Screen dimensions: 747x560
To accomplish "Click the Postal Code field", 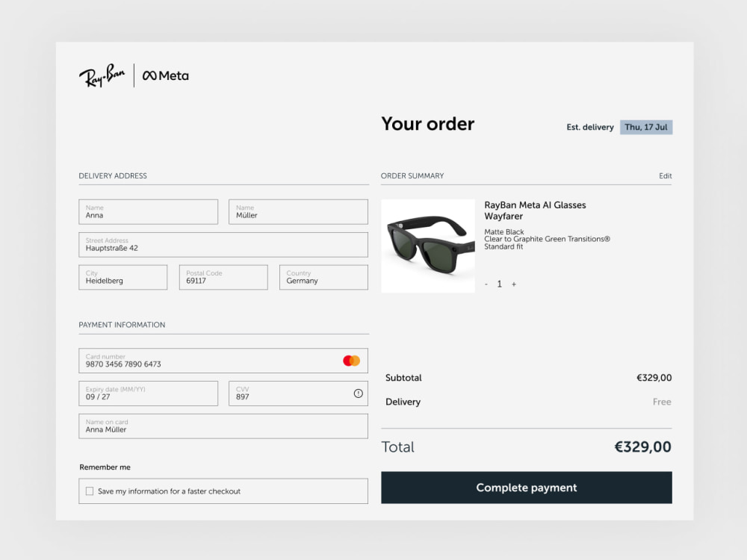I will click(223, 277).
